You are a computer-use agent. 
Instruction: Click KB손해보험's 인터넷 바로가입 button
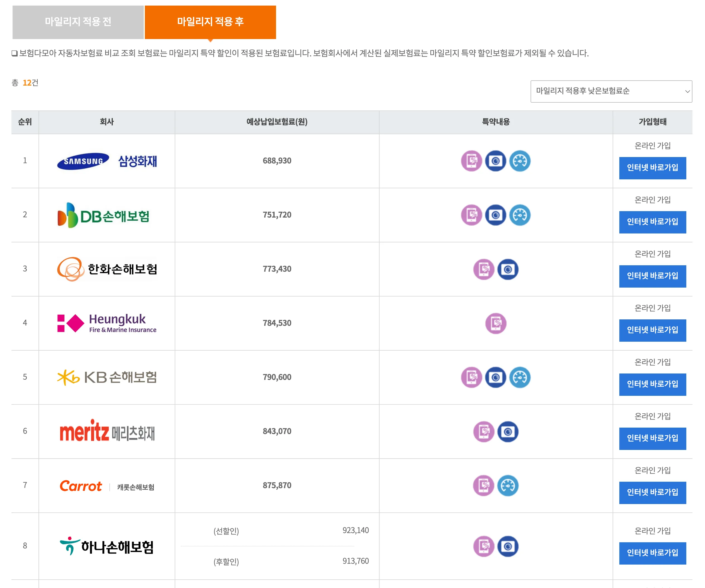(652, 385)
